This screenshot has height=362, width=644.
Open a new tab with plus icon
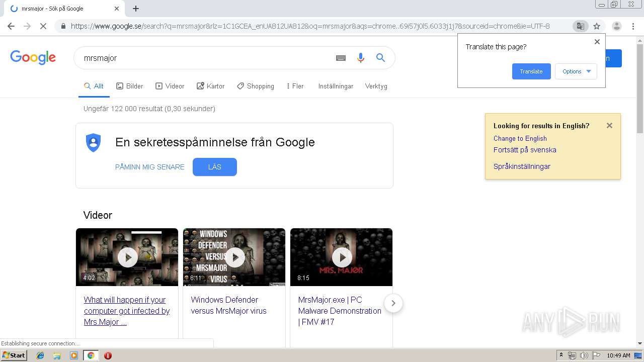click(x=136, y=9)
